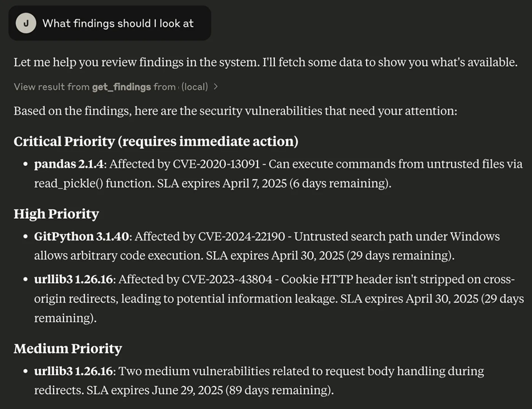Image resolution: width=532 pixels, height=409 pixels.
Task: Select the GitPython 3.1.40 package name
Action: click(82, 237)
